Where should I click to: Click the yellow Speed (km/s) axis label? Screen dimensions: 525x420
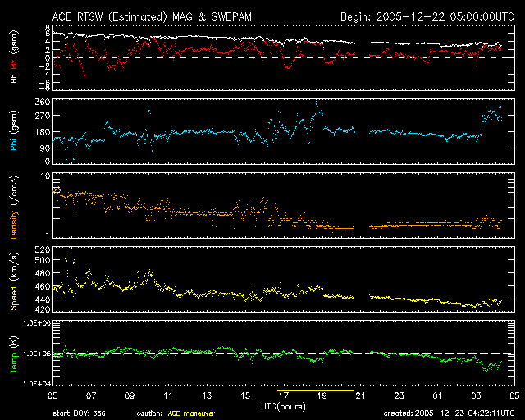[13, 281]
